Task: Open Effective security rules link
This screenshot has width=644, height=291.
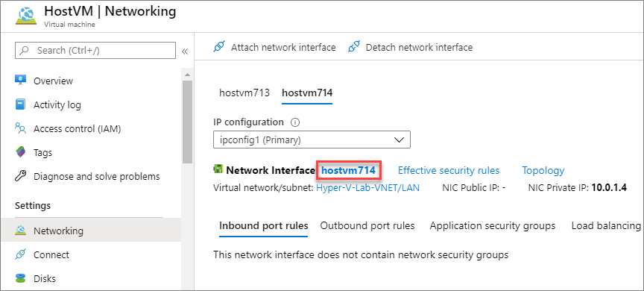Action: [449, 170]
